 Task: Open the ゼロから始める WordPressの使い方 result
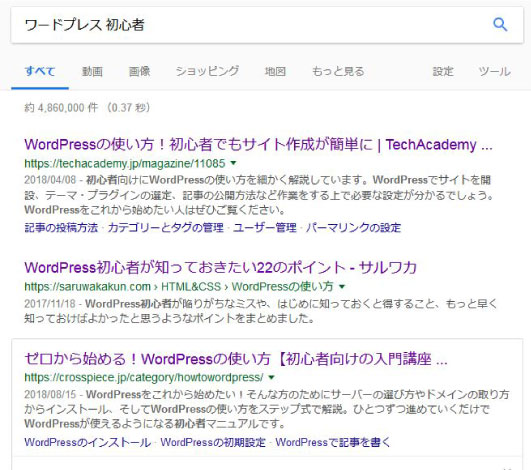(236, 359)
